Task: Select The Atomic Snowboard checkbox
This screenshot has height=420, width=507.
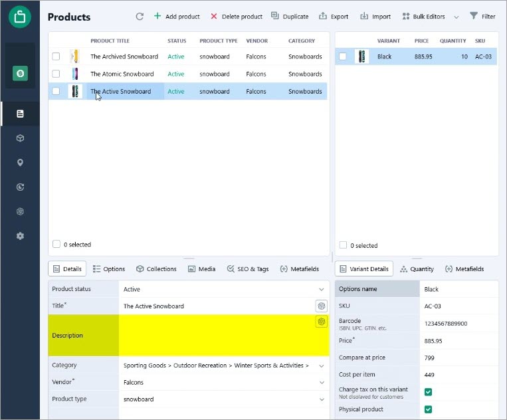Action: [x=56, y=74]
